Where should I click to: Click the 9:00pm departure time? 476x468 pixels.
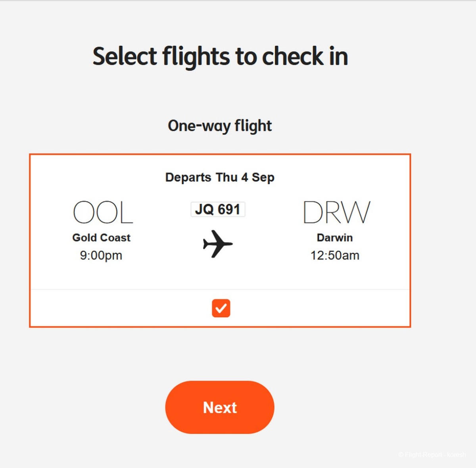point(101,255)
